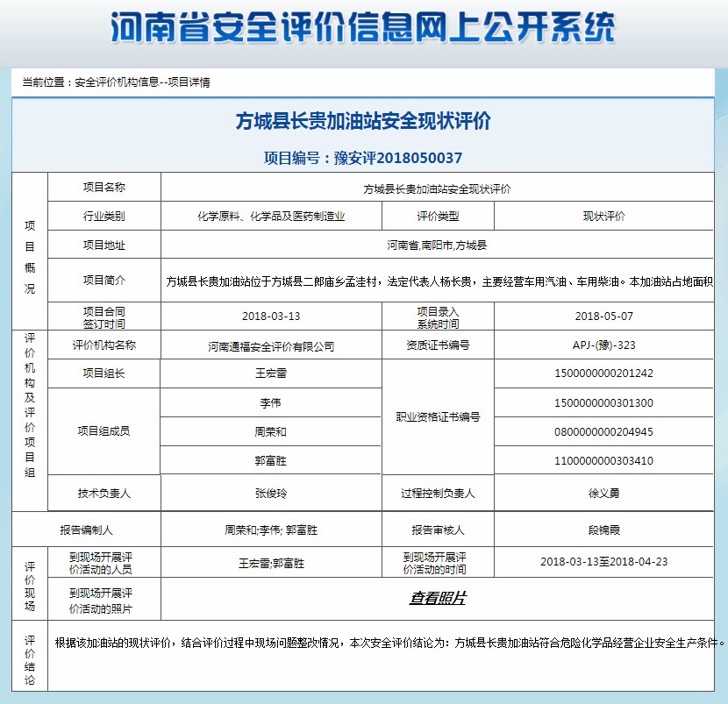The width and height of the screenshot is (728, 704).
Task: Click the site title 河南省安全评价信息网上公开系统
Action: (x=363, y=27)
